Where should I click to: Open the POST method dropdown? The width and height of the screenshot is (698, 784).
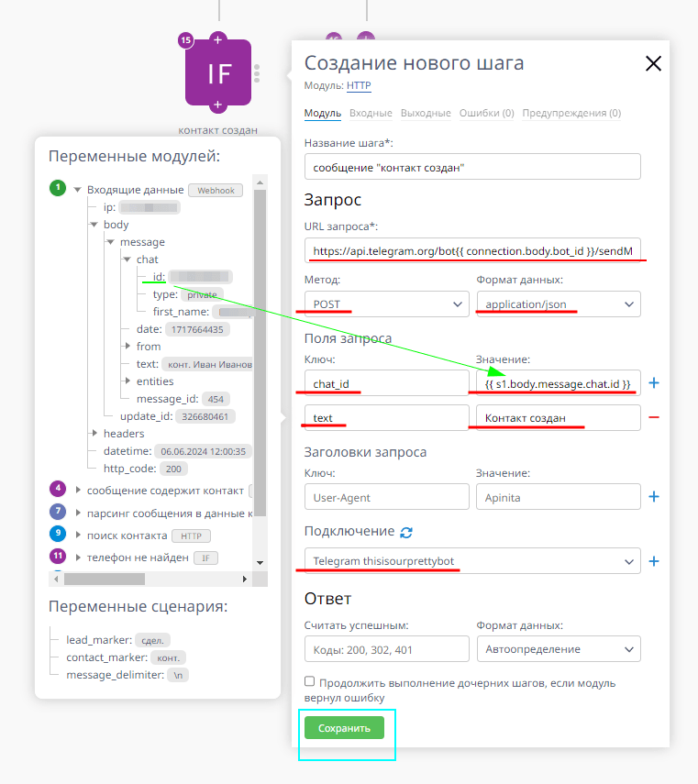pyautogui.click(x=385, y=304)
